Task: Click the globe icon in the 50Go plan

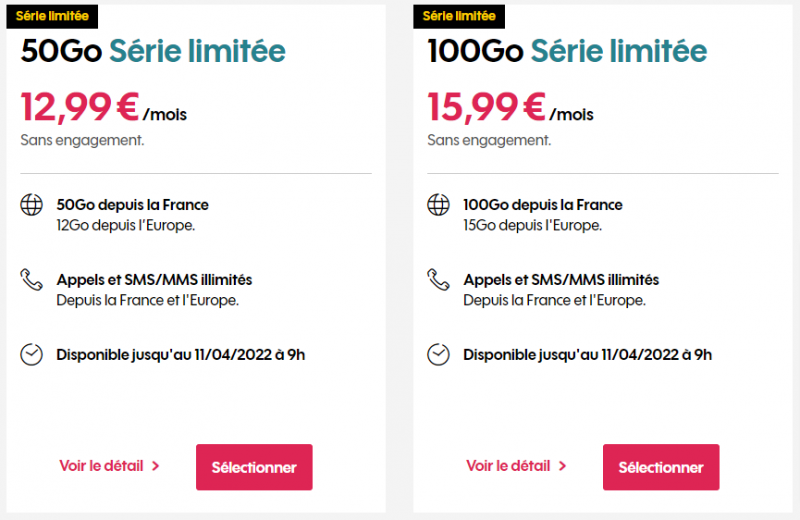Action: 32,205
